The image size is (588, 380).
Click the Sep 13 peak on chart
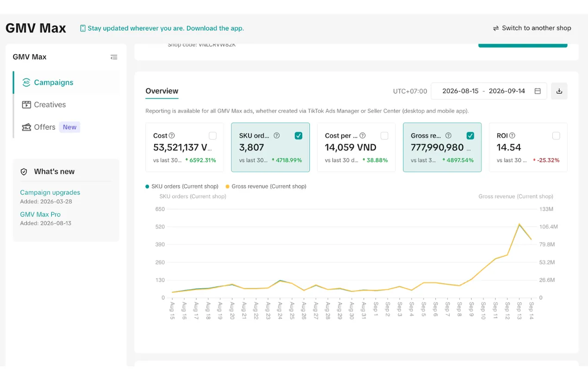tap(519, 224)
